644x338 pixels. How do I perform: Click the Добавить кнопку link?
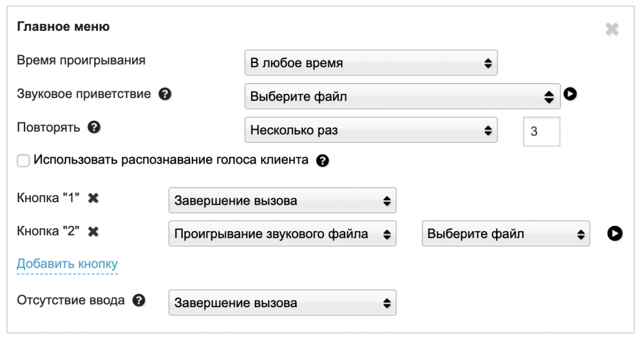[x=67, y=264]
